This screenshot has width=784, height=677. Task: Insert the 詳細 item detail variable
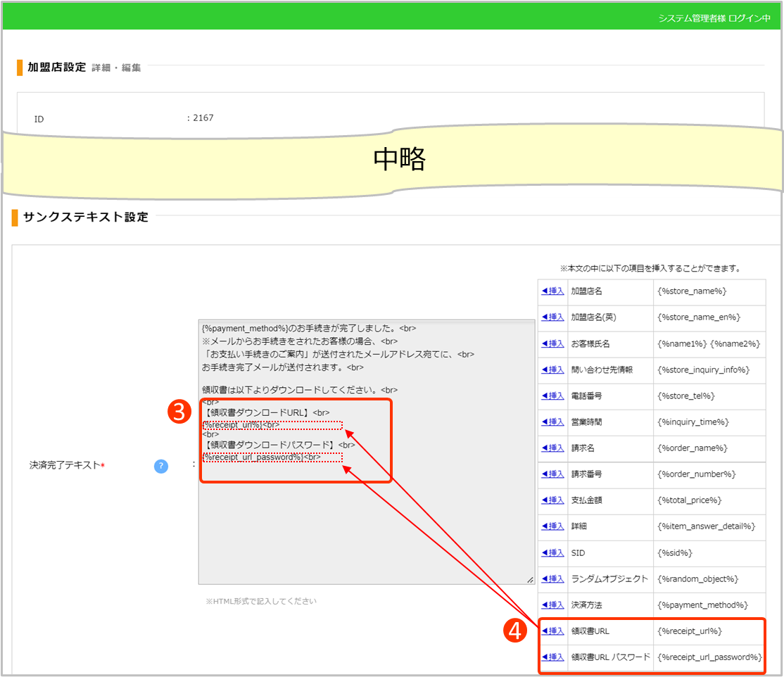point(552,526)
